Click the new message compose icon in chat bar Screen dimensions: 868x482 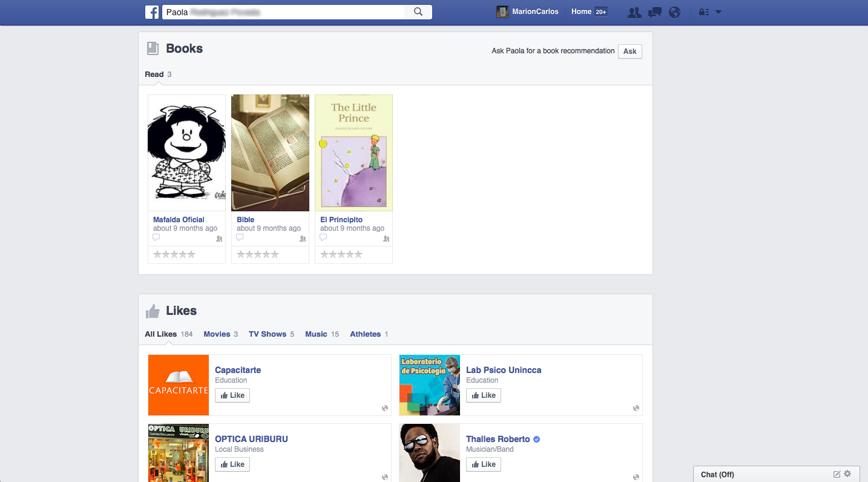click(837, 474)
